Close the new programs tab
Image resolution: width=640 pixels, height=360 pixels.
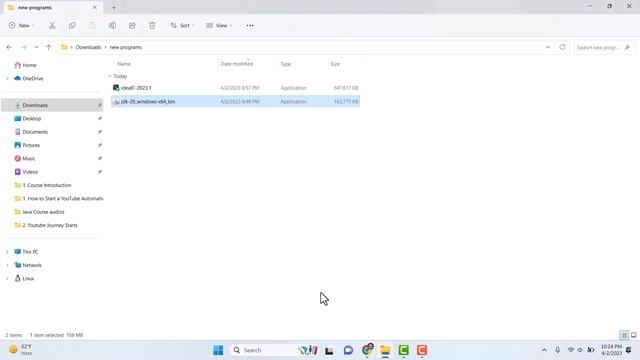click(95, 7)
